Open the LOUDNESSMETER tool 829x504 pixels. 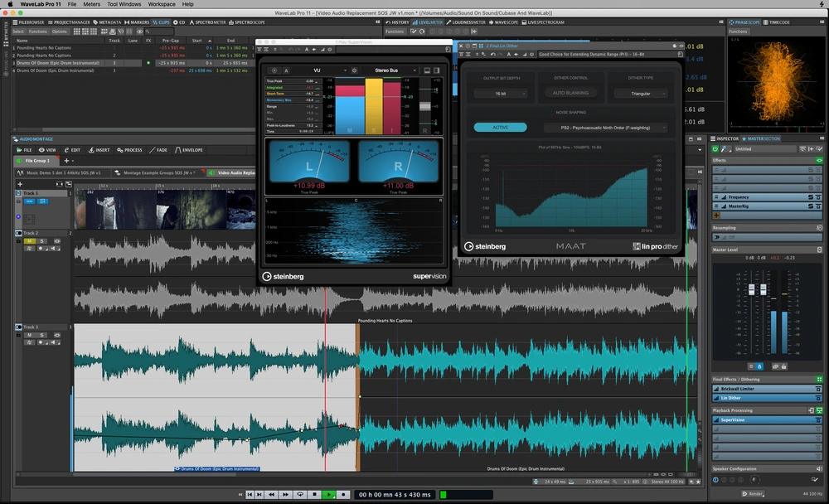point(468,22)
